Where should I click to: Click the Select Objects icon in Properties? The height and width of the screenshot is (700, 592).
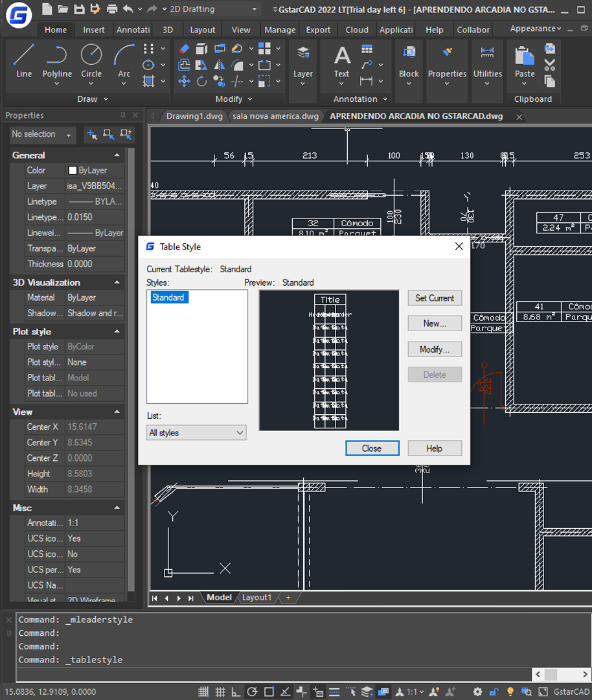pos(109,134)
